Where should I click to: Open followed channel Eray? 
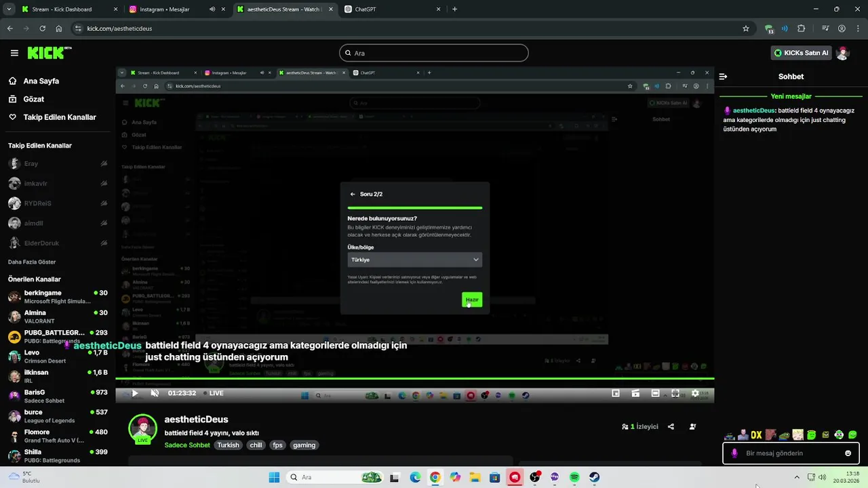coord(57,163)
